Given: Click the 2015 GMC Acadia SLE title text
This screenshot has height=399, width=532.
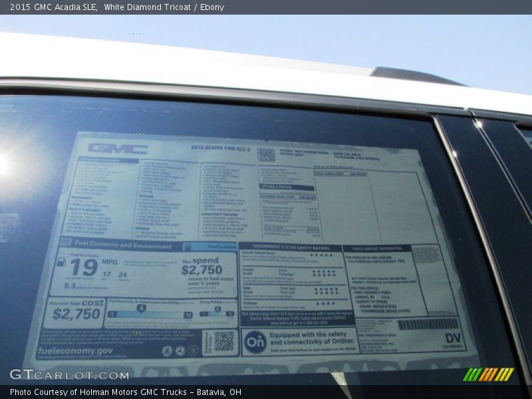Looking at the screenshot, I should 54,7.
